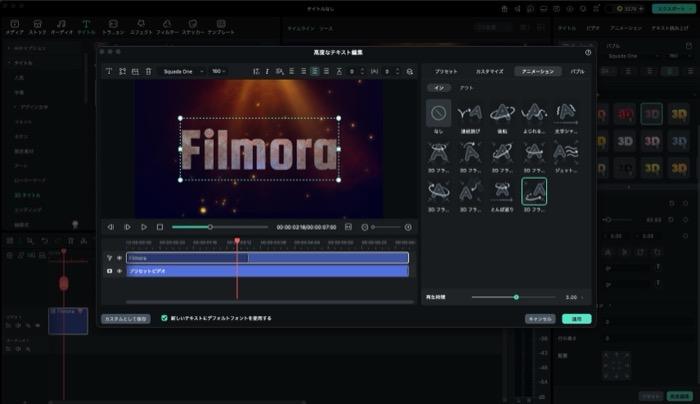Click the 3.00 duration value field
The width and height of the screenshot is (700, 404).
pyautogui.click(x=571, y=297)
